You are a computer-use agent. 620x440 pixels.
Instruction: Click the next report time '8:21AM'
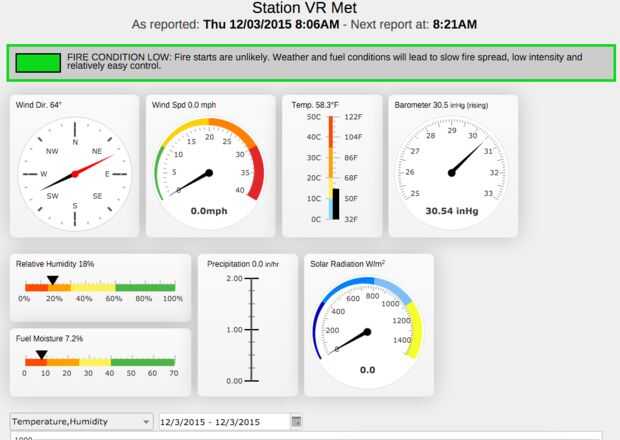(x=455, y=25)
